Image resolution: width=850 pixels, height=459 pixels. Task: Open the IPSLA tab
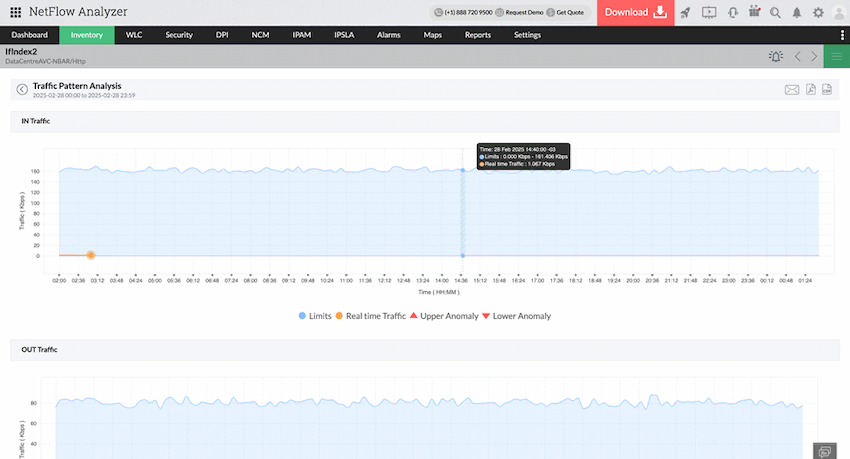(344, 35)
